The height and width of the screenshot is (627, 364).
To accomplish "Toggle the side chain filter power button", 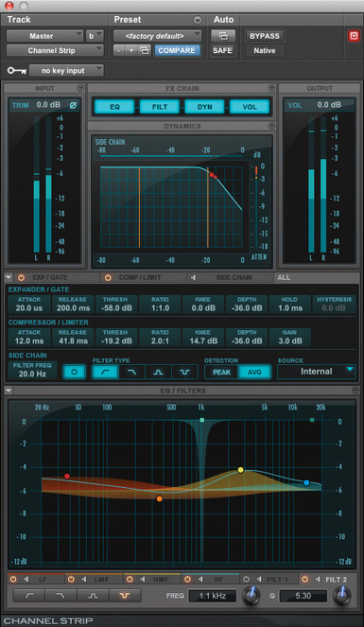I will click(74, 372).
